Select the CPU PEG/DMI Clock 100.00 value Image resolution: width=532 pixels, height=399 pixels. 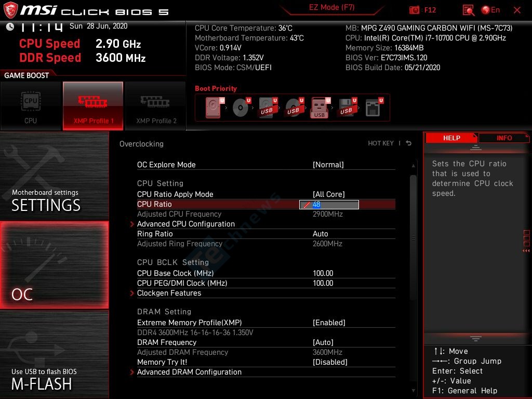click(x=323, y=283)
